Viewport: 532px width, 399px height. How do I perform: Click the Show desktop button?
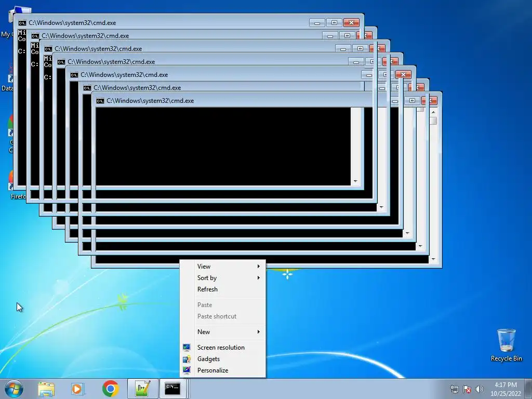click(x=528, y=389)
